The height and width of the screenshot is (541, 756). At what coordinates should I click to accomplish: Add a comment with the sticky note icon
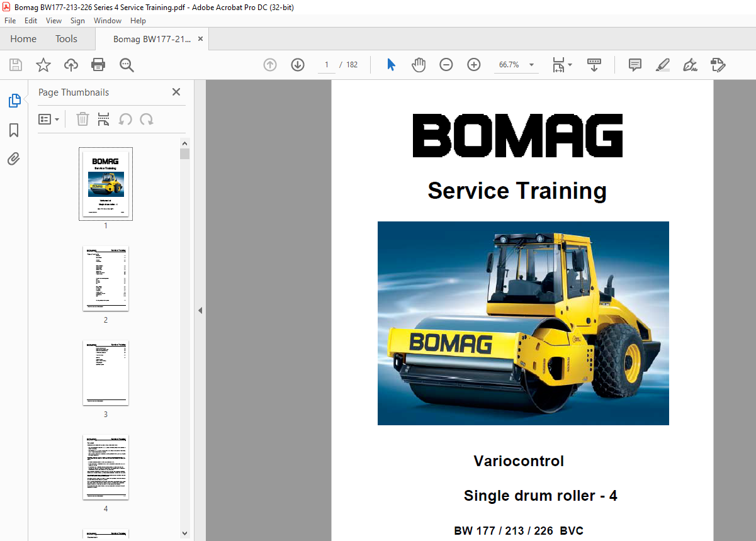(x=635, y=65)
